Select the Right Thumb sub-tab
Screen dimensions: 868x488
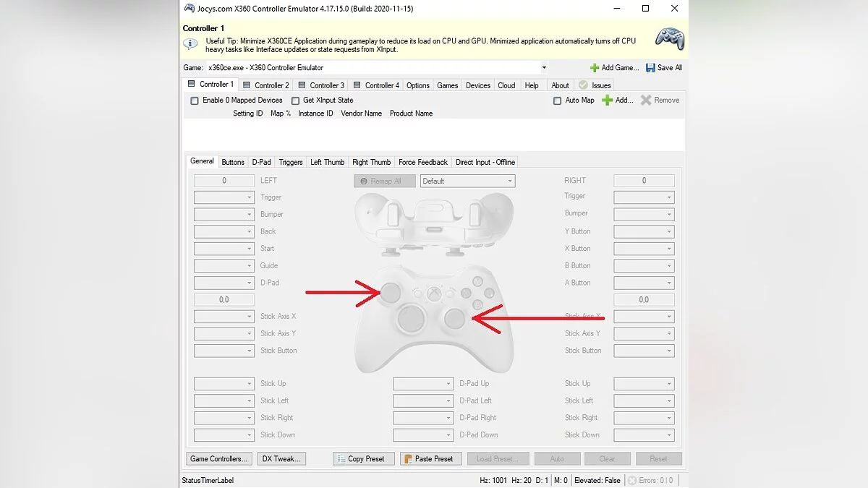pos(371,163)
